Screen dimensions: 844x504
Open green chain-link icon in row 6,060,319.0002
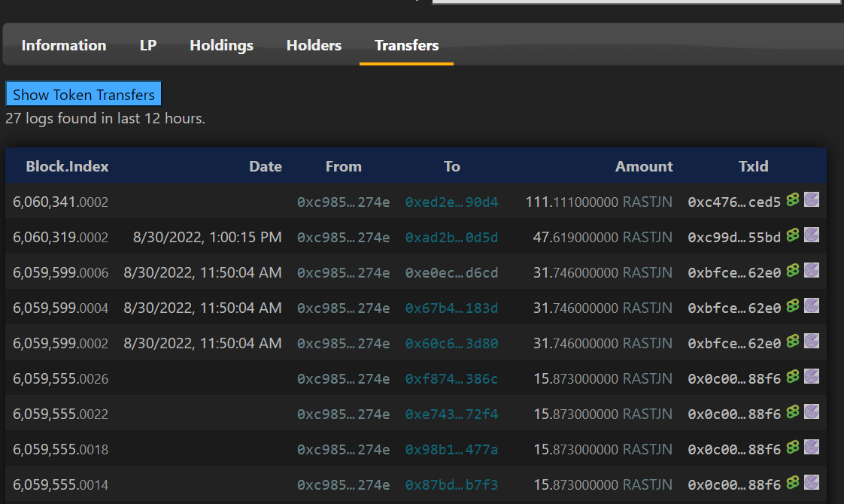(792, 235)
